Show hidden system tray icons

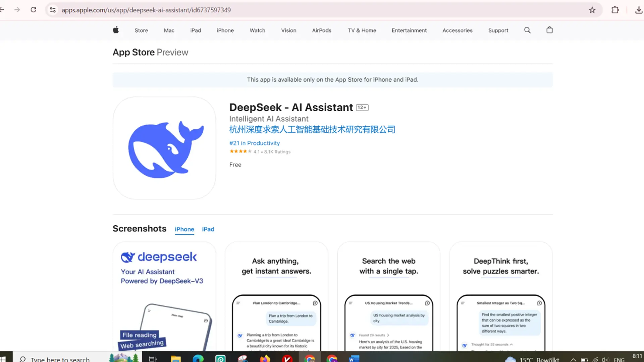point(573,360)
